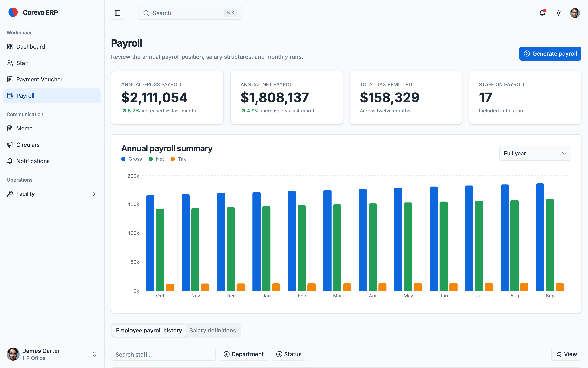Click the $158,329 tax remitted value
Image resolution: width=588 pixels, height=368 pixels.
pyautogui.click(x=390, y=97)
